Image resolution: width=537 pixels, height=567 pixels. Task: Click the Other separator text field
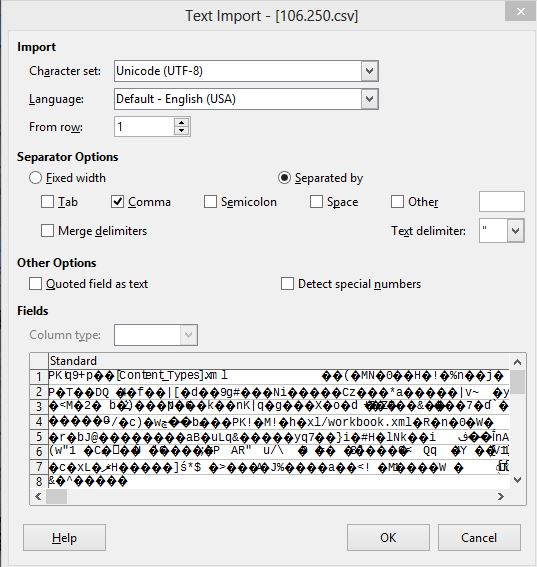[x=502, y=202]
